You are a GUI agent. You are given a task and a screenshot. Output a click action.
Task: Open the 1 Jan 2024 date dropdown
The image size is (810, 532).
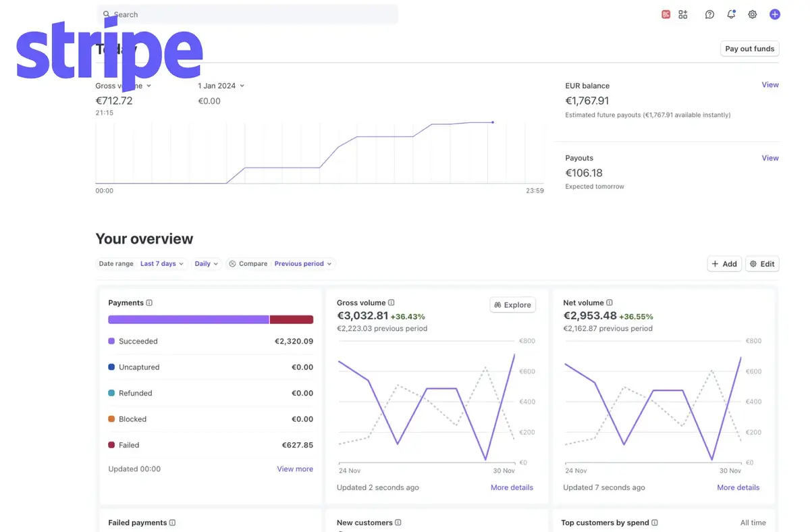[221, 86]
